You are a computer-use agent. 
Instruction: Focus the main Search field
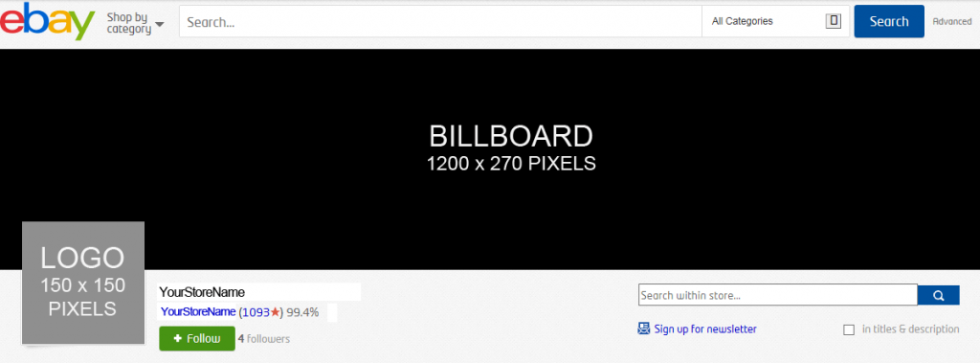click(x=440, y=21)
